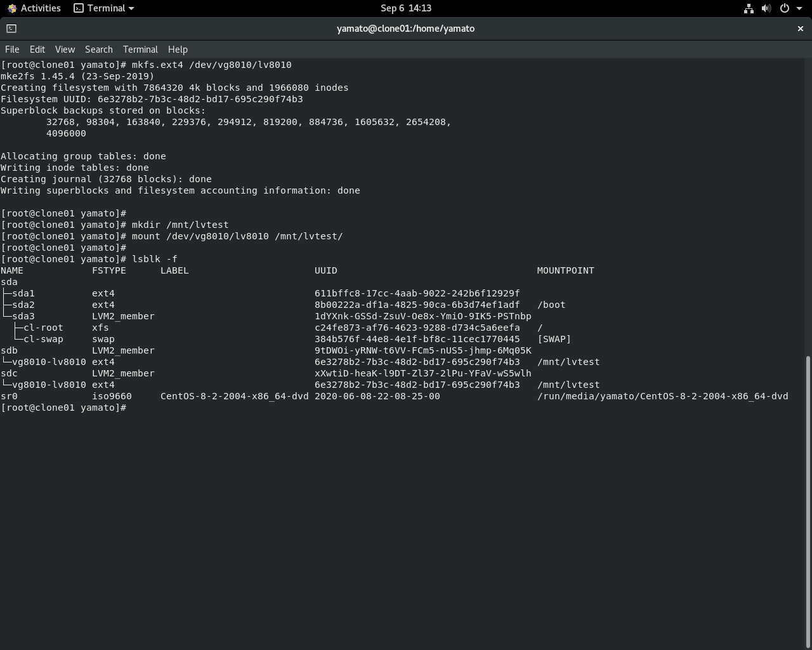Click the power icon in top bar
This screenshot has height=650, width=812.
(x=785, y=8)
